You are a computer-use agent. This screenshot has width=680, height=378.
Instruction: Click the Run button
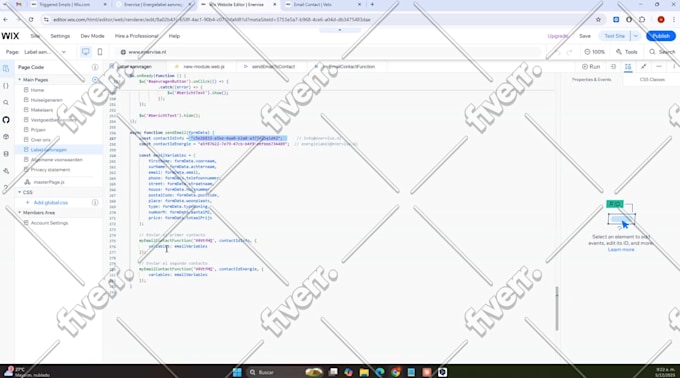click(591, 67)
